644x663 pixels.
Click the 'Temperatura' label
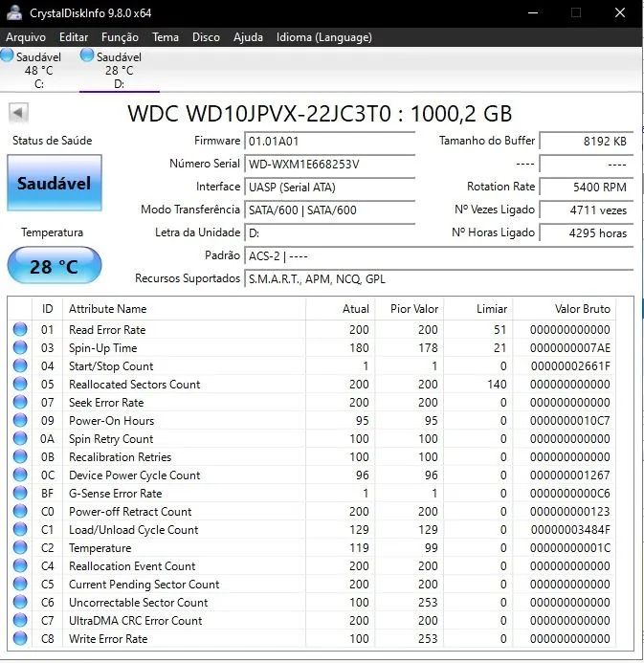[52, 232]
